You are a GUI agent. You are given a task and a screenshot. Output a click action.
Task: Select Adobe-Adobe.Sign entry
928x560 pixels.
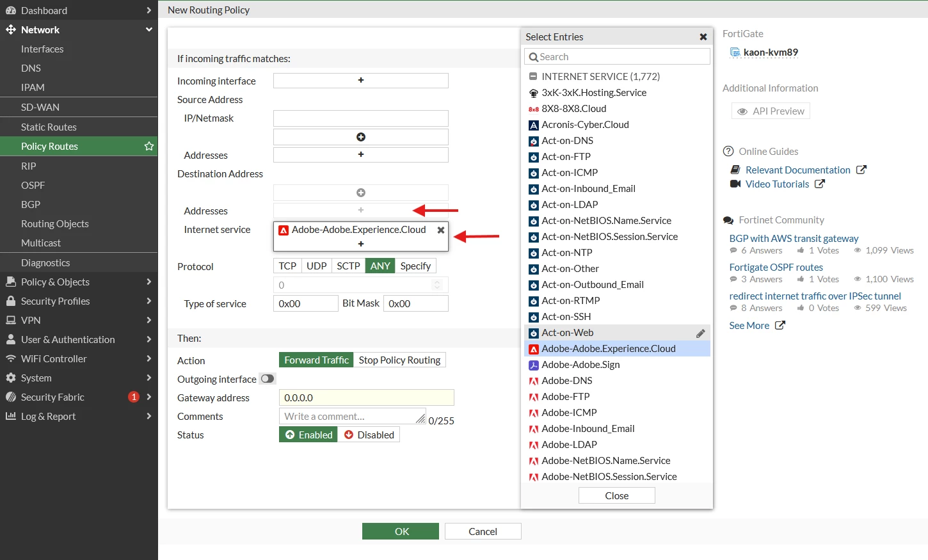[617, 365]
